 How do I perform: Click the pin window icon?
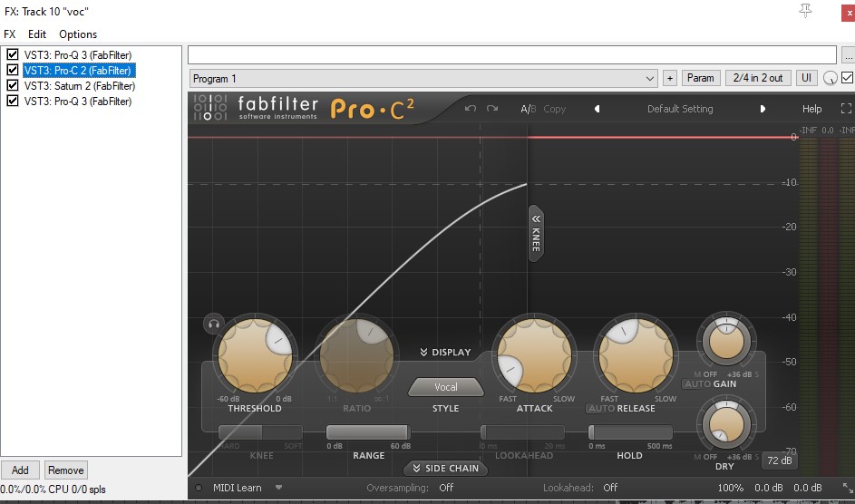(805, 10)
